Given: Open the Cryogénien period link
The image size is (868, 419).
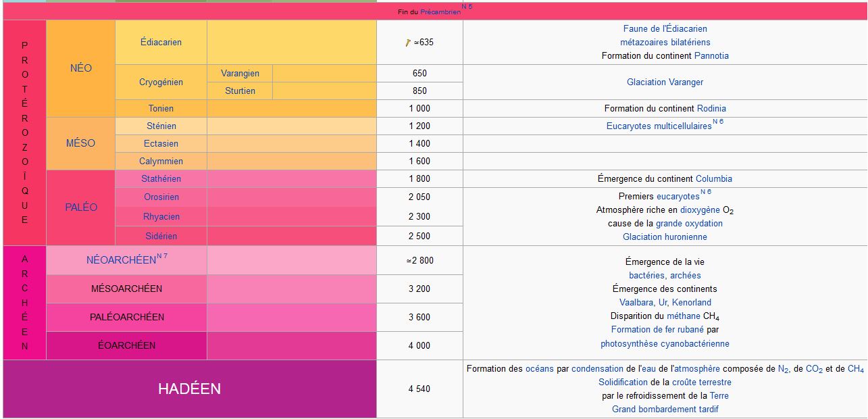Looking at the screenshot, I should pos(161,82).
